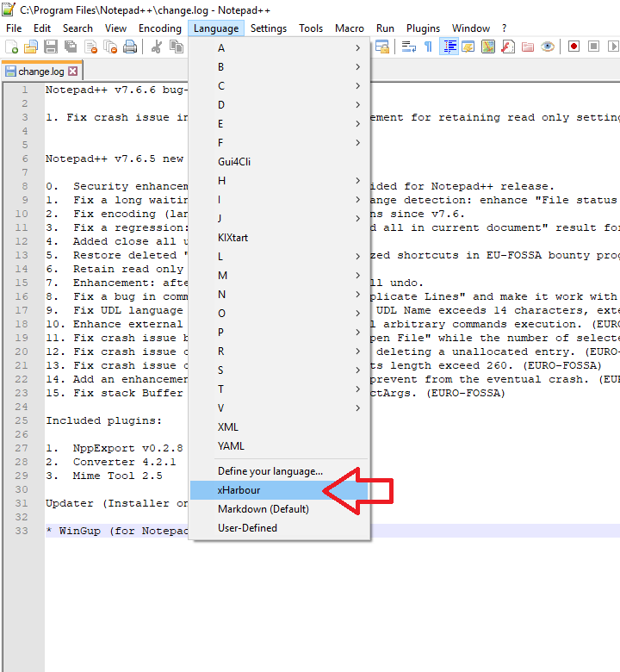Toggle the Monitoring eye icon

click(547, 47)
